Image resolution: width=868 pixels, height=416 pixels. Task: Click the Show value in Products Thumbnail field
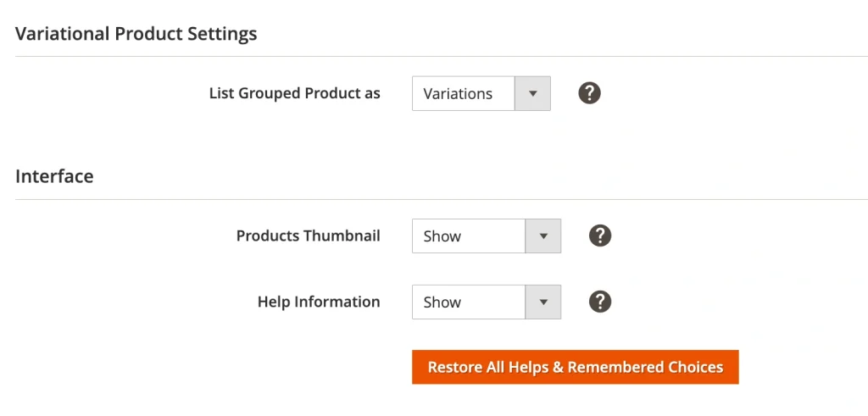click(x=442, y=236)
